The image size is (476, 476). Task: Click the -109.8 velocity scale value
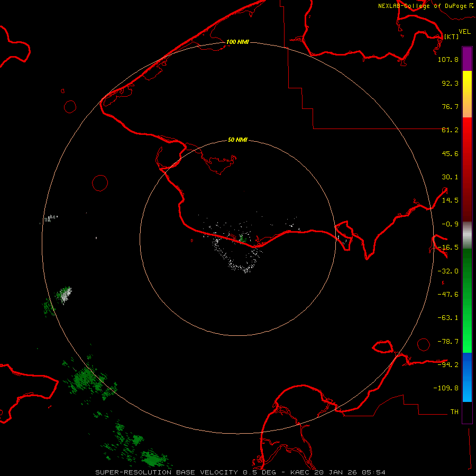(446, 388)
